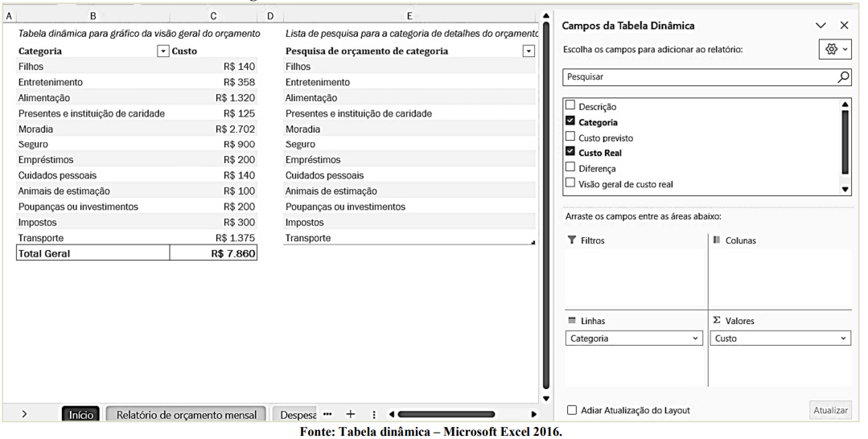Select column D header

click(270, 16)
